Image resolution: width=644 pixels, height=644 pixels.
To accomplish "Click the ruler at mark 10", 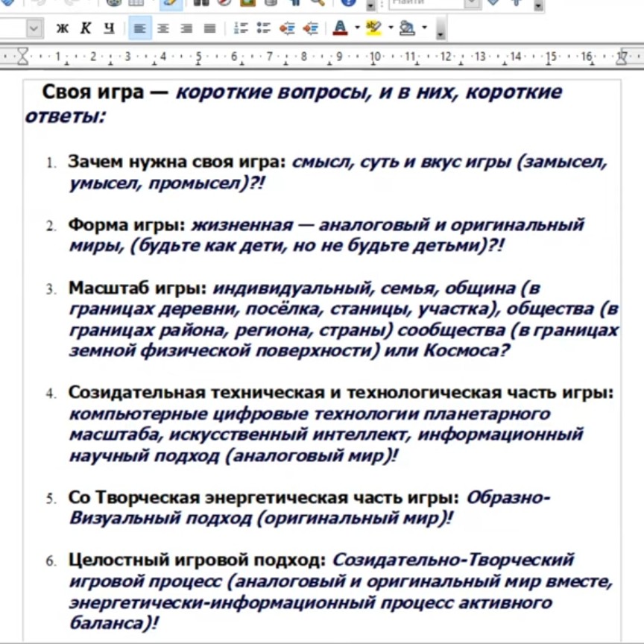I will (x=375, y=56).
